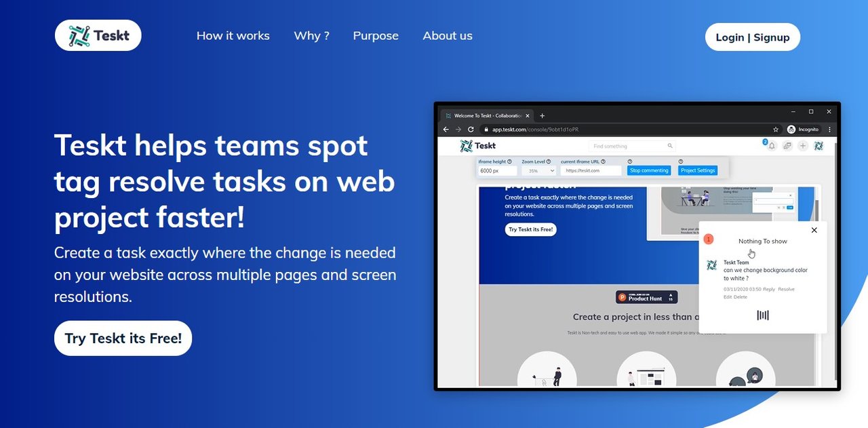Image resolution: width=868 pixels, height=428 pixels.
Task: Click the stacked windows projects icon
Action: [787, 146]
